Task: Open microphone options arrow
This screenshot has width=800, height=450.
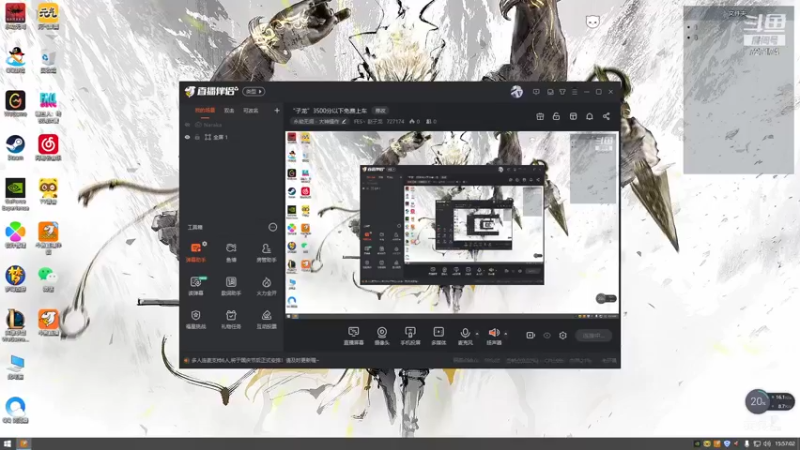Action: coord(477,334)
